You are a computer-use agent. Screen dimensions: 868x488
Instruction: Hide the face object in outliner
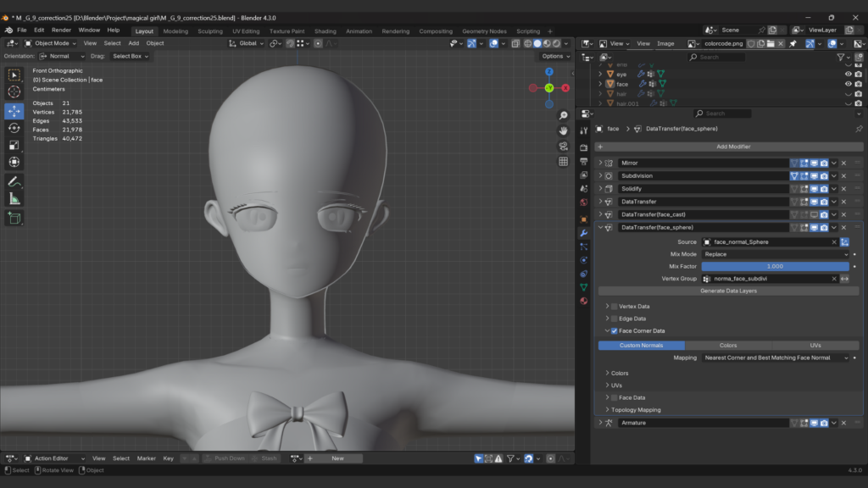(x=848, y=84)
